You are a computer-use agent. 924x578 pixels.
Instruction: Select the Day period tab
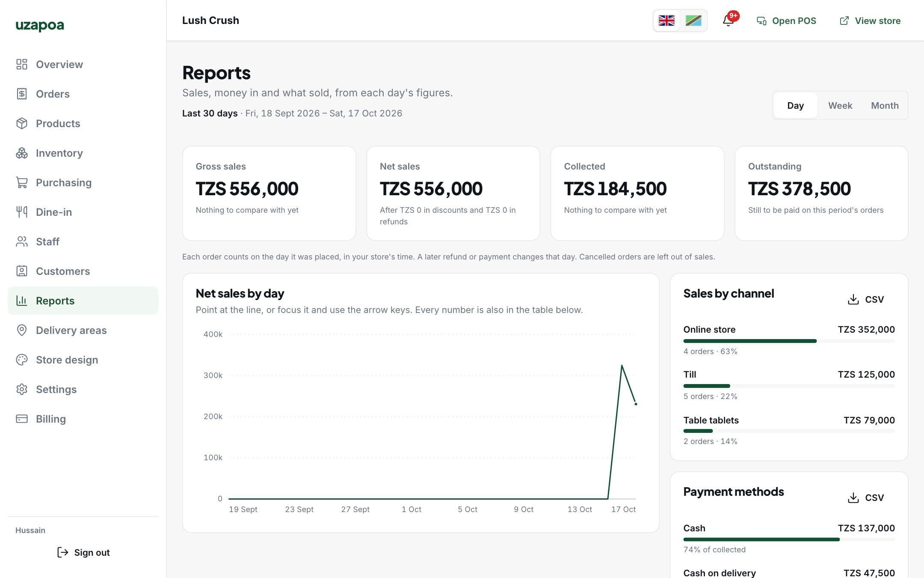click(795, 105)
